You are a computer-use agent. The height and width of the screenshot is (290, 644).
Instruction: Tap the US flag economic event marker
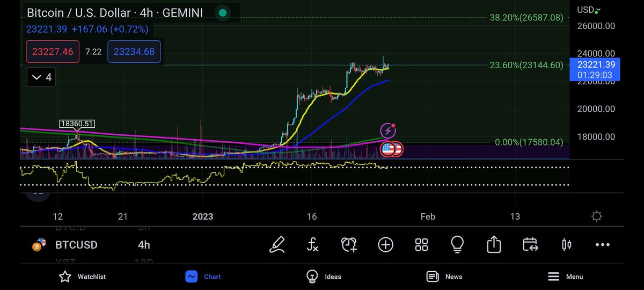pos(388,149)
